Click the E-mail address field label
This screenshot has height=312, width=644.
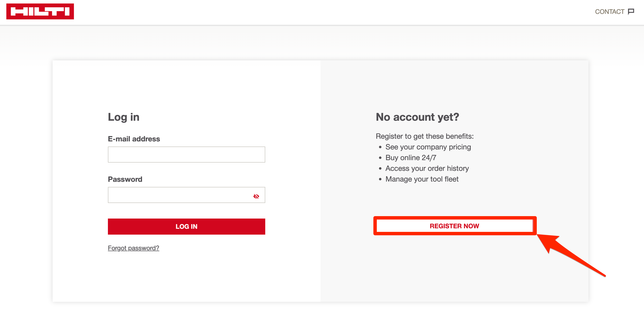coord(134,139)
